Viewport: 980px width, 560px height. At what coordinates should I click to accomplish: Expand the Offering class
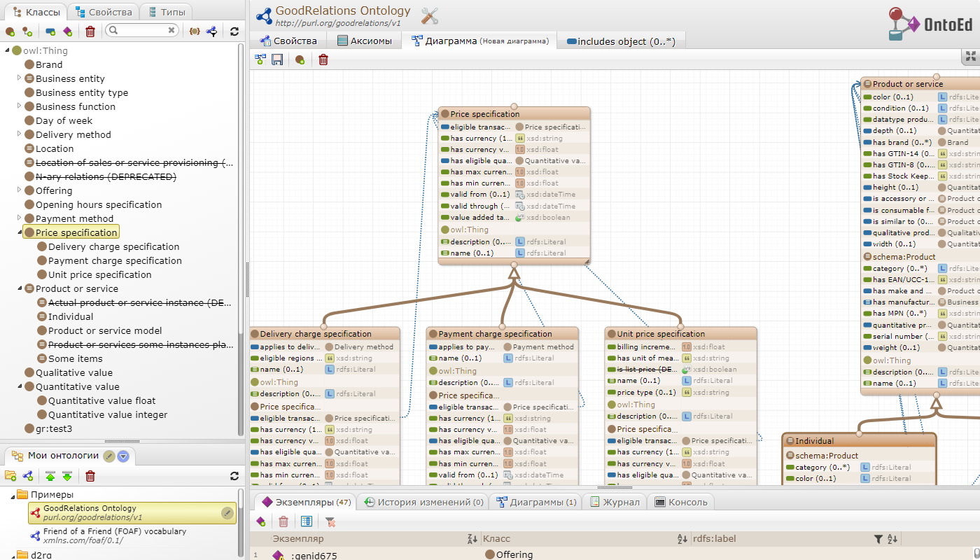[x=20, y=190]
